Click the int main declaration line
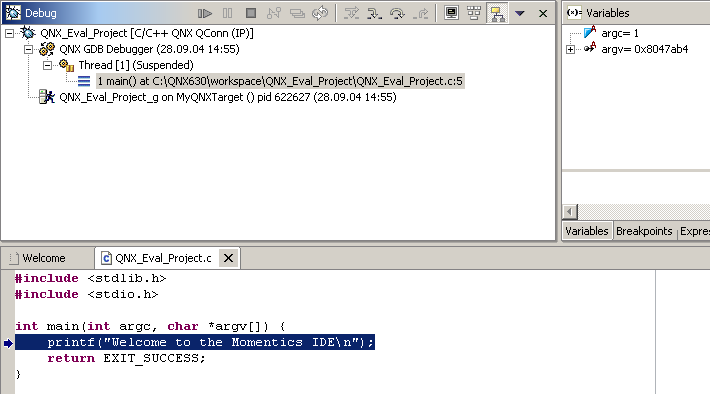Image resolution: width=710 pixels, height=394 pixels. 150,327
